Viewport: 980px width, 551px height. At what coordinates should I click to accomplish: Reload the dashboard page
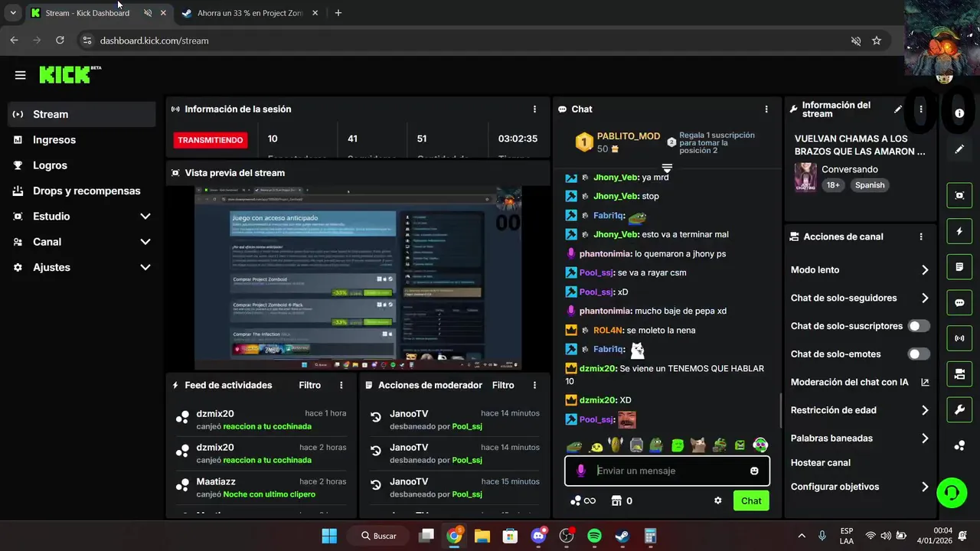tap(60, 41)
